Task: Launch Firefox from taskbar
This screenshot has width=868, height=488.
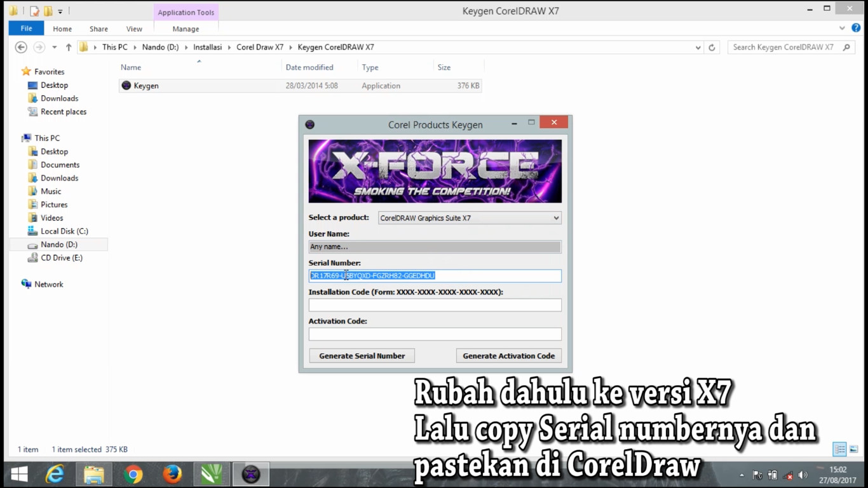Action: pos(172,475)
